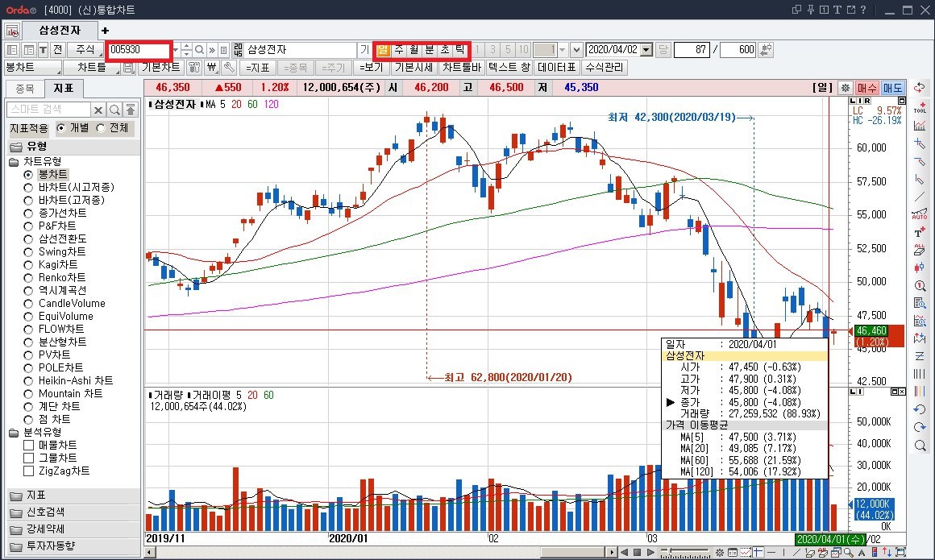Click the magnifier at right toolbar bottom
This screenshot has width=935, height=560.
(x=920, y=446)
